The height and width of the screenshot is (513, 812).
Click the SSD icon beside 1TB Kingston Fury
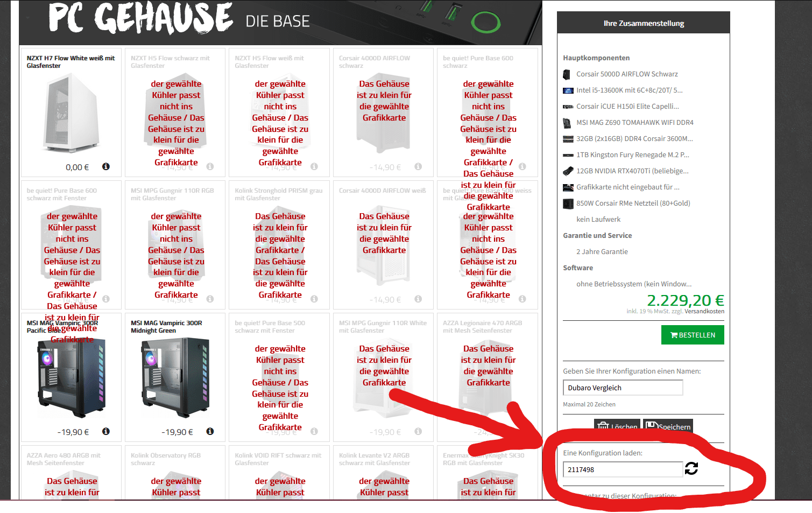(568, 155)
